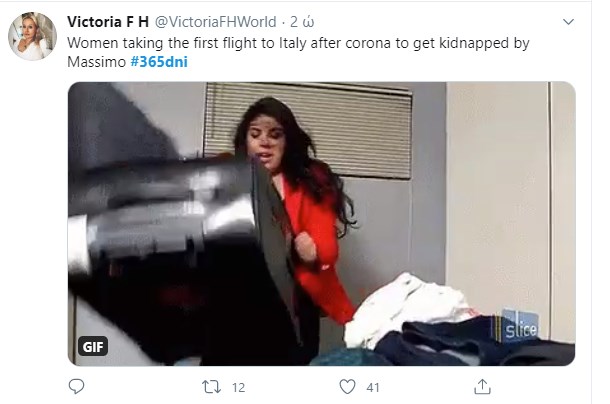The height and width of the screenshot is (404, 610).
Task: Open Victoria F H's profile picture
Action: pyautogui.click(x=32, y=36)
